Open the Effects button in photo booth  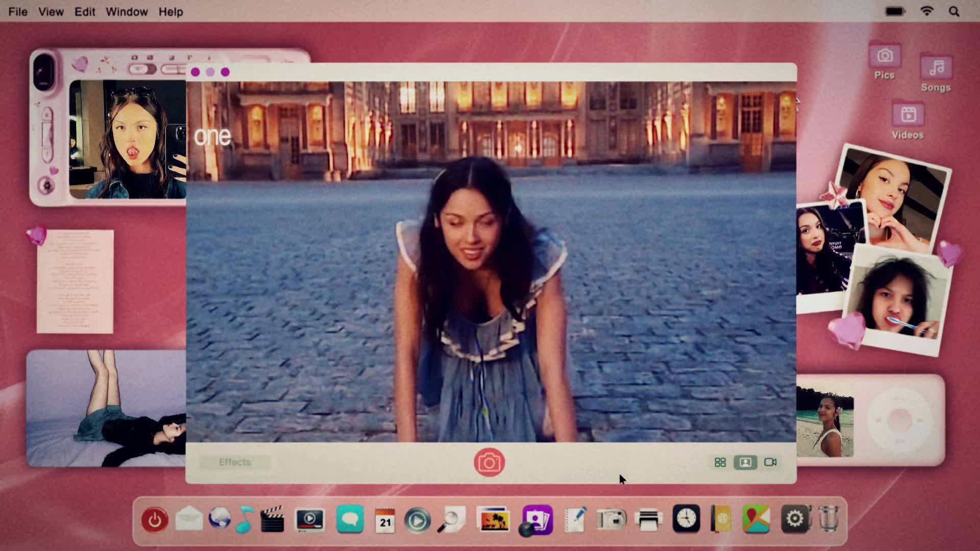(x=234, y=462)
